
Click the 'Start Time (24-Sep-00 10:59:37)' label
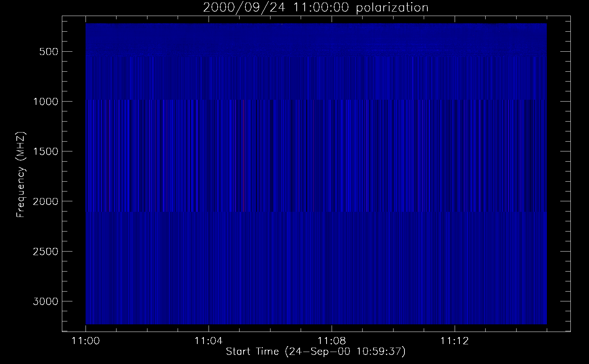pos(316,352)
